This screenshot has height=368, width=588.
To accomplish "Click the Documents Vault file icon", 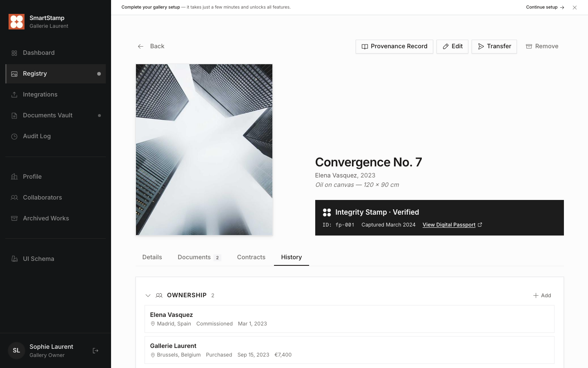I will (14, 116).
